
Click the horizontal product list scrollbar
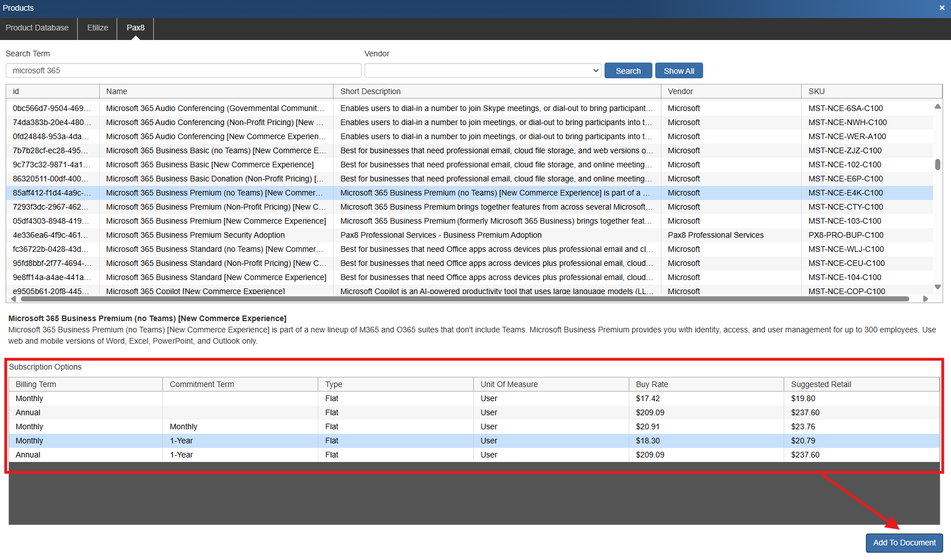pyautogui.click(x=462, y=299)
